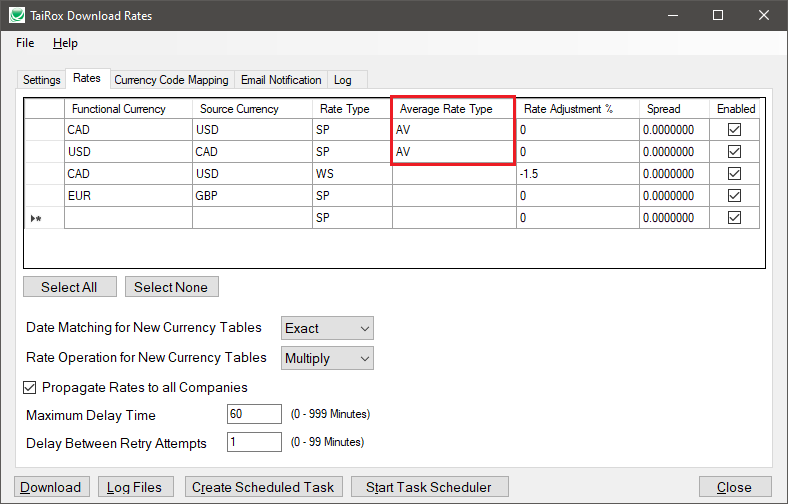Open the Date Matching dropdown showing Exact
Screen dimensions: 788x504
[x=327, y=328]
